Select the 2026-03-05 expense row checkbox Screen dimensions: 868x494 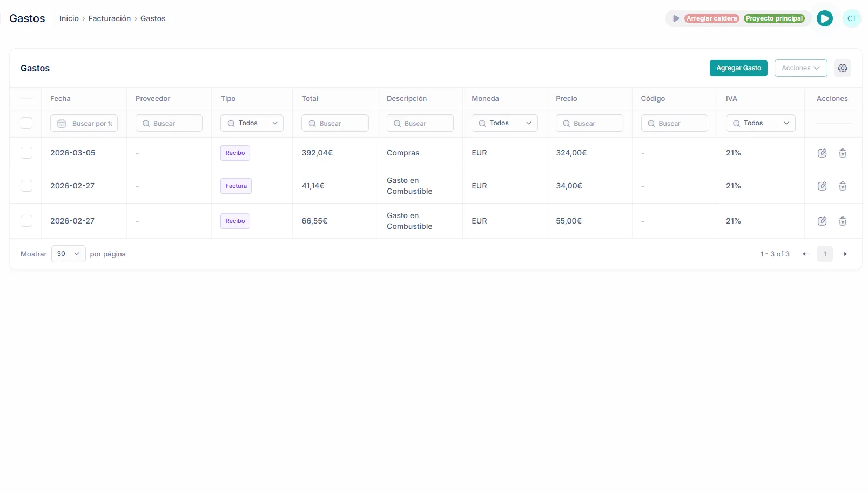click(26, 153)
